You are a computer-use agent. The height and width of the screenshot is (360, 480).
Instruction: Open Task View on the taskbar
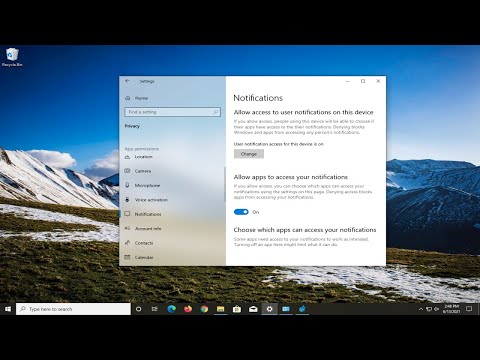tap(155, 309)
